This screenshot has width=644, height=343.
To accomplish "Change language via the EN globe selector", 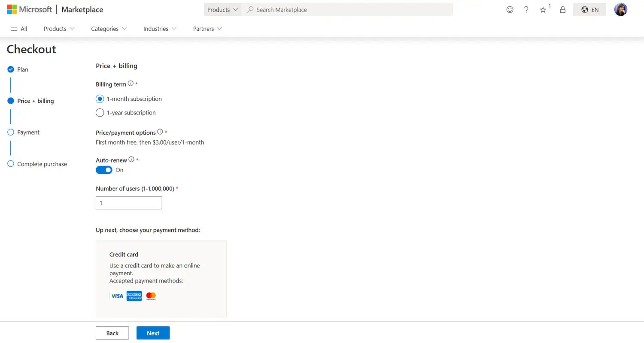I will (589, 9).
